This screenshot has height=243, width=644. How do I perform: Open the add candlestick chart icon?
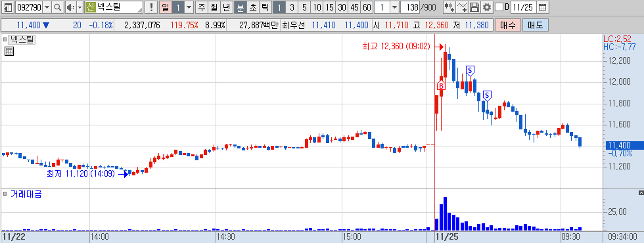coord(449,7)
